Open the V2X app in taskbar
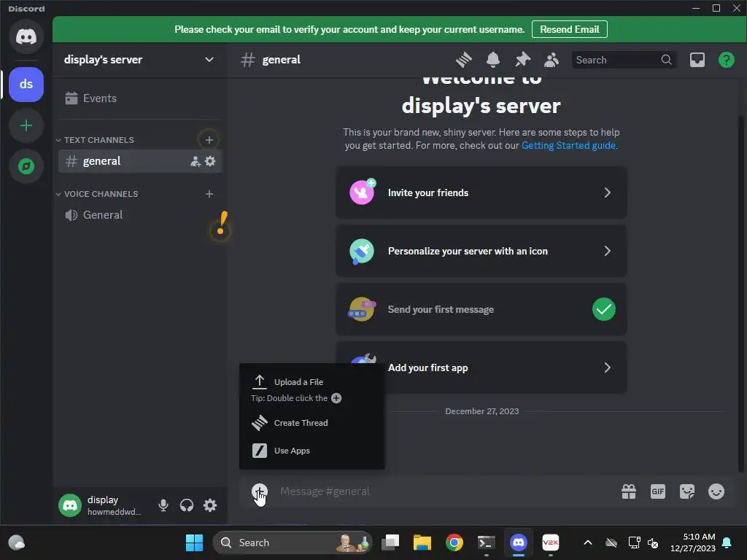The width and height of the screenshot is (747, 560). pos(551,542)
